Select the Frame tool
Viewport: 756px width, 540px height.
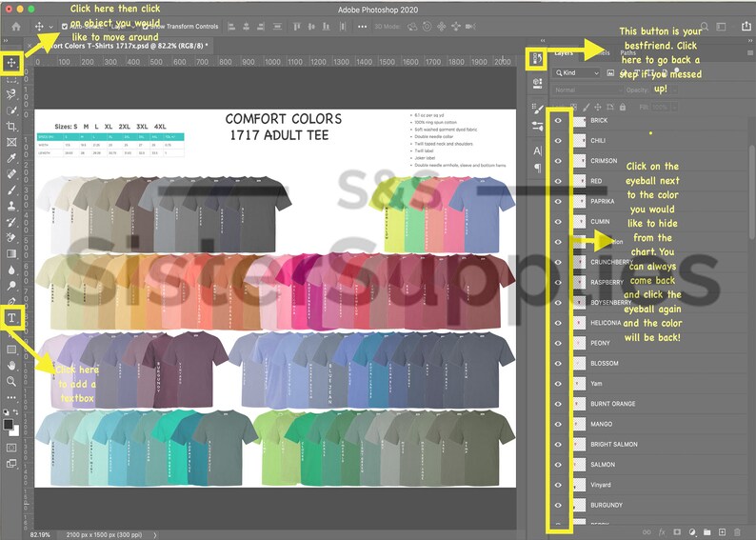coord(11,142)
